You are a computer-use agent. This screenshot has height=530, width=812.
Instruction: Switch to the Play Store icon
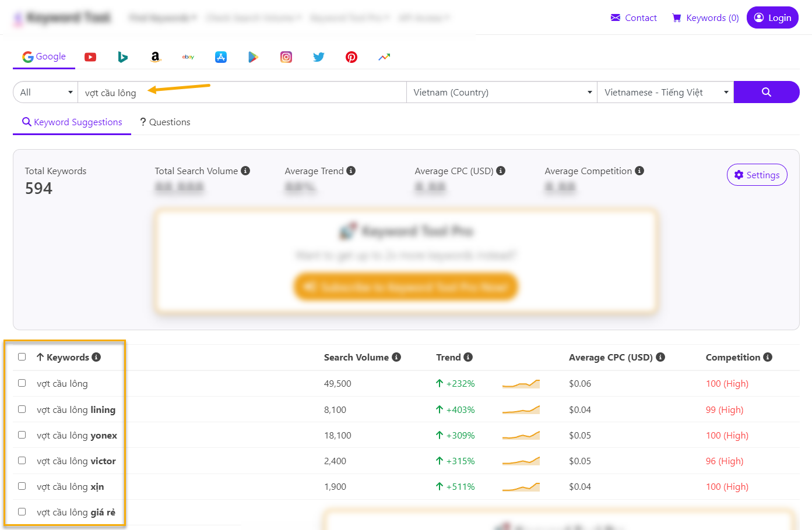(253, 57)
